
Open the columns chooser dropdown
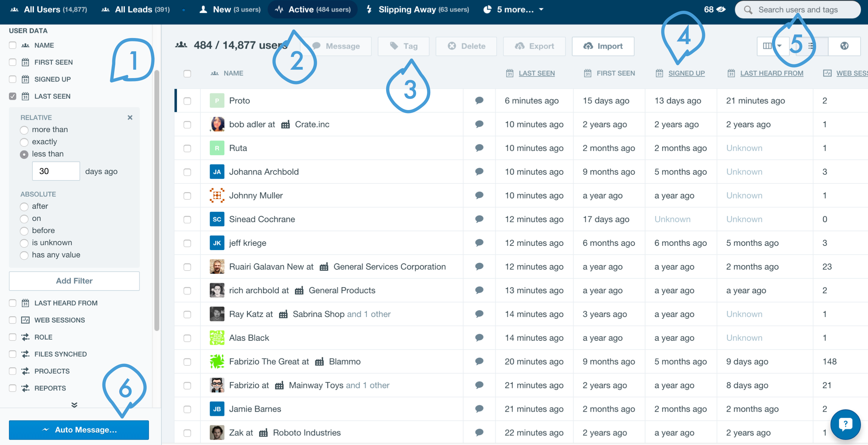pyautogui.click(x=773, y=46)
